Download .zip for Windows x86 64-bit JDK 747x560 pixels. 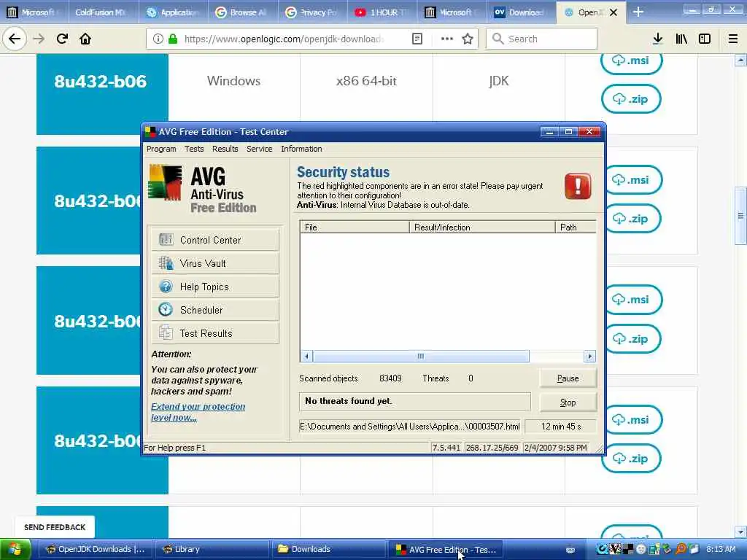[631, 99]
